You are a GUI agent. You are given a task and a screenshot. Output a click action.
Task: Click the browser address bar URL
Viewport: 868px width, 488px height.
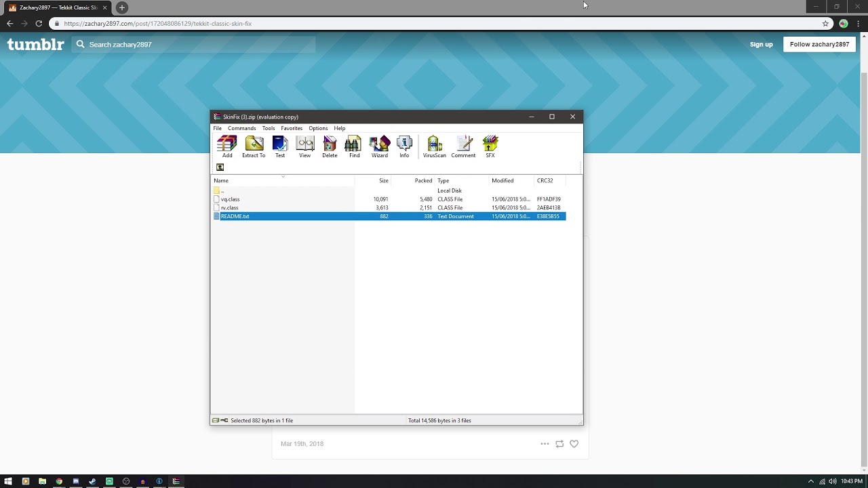157,24
